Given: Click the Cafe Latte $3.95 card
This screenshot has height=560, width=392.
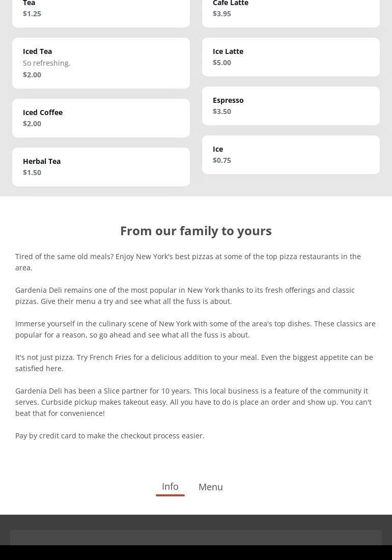Looking at the screenshot, I should pos(291,11).
